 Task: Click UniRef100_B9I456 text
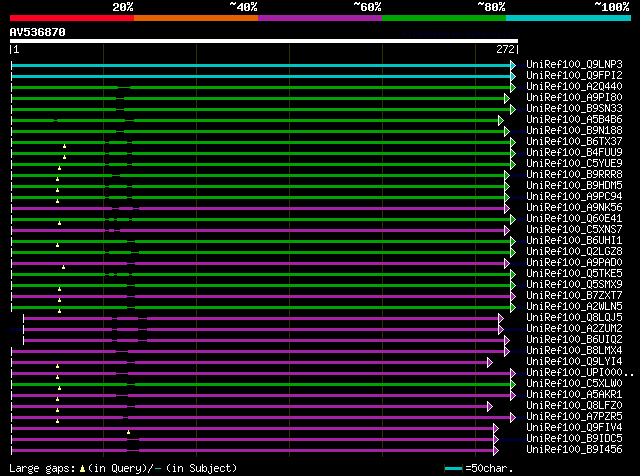(574, 450)
